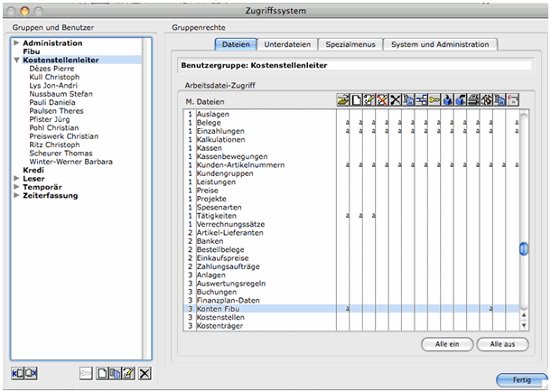The image size is (551, 392).
Task: Open the System und Administration tab
Action: [440, 44]
